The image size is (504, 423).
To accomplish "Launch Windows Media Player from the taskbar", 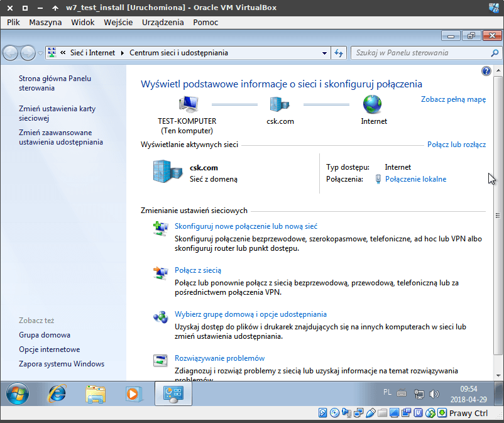I will coord(134,393).
